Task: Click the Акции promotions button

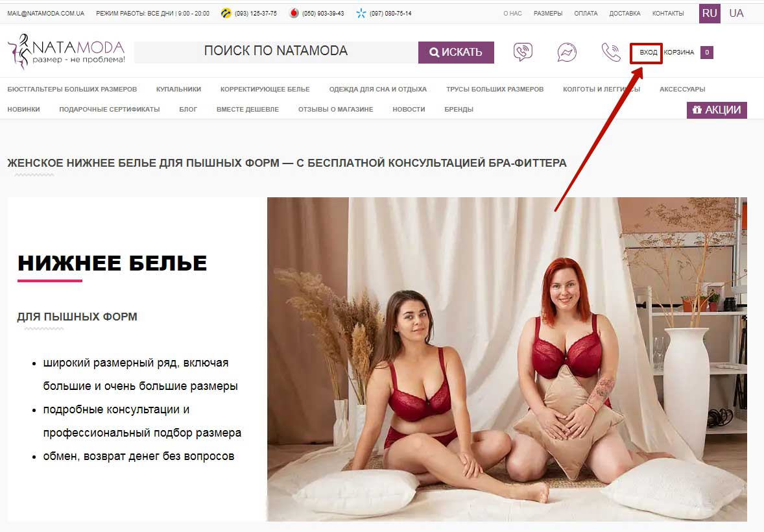Action: [x=717, y=110]
